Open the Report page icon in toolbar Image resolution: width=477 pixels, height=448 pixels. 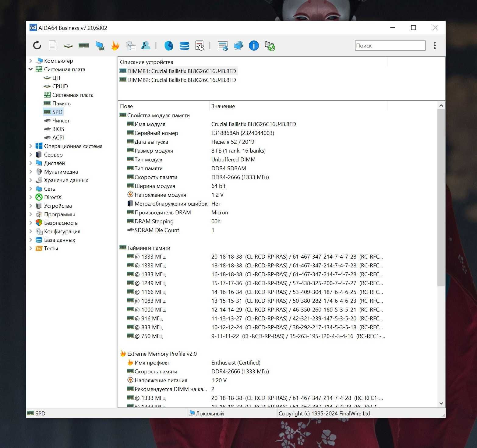pos(53,45)
